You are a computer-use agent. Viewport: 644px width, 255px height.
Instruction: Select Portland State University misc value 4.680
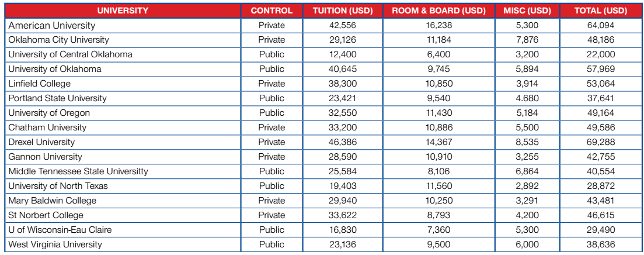(x=527, y=98)
